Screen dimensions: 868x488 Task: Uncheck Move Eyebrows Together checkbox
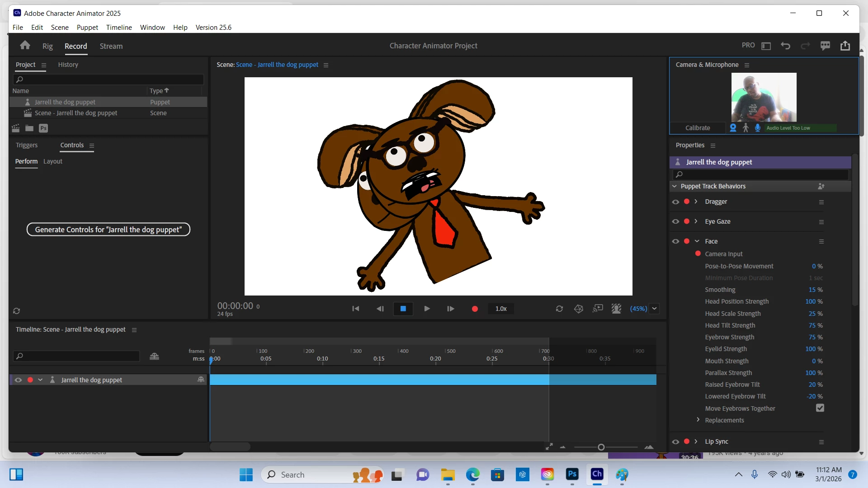click(x=820, y=408)
